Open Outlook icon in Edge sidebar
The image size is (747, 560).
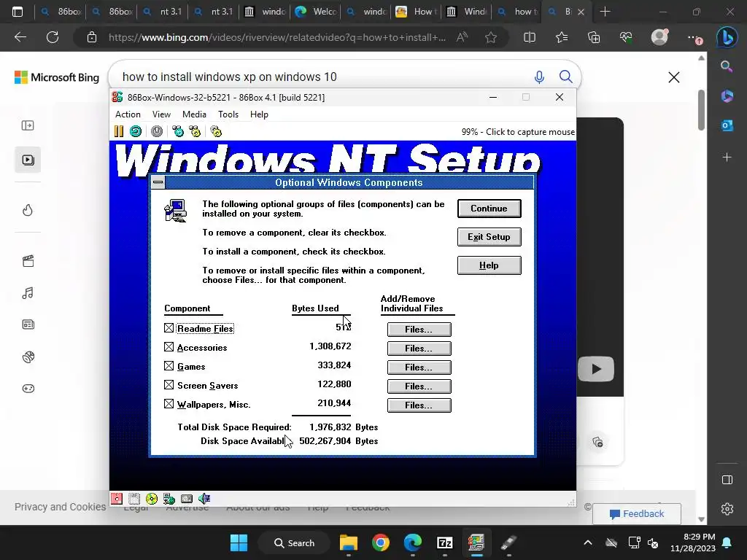(x=727, y=125)
